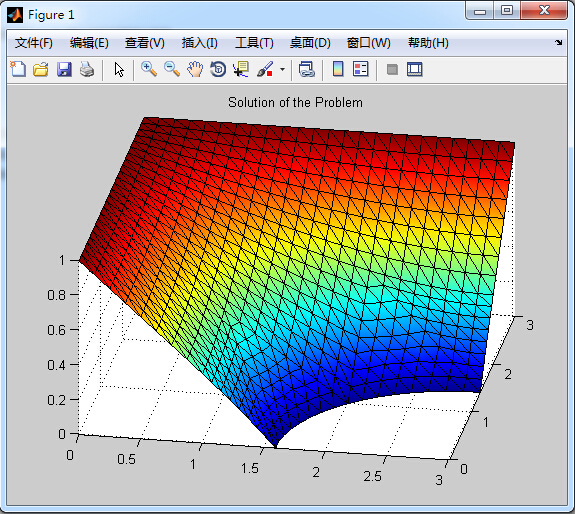Click the Link Plot icon
Viewport: 575px width, 514px height.
click(307, 69)
